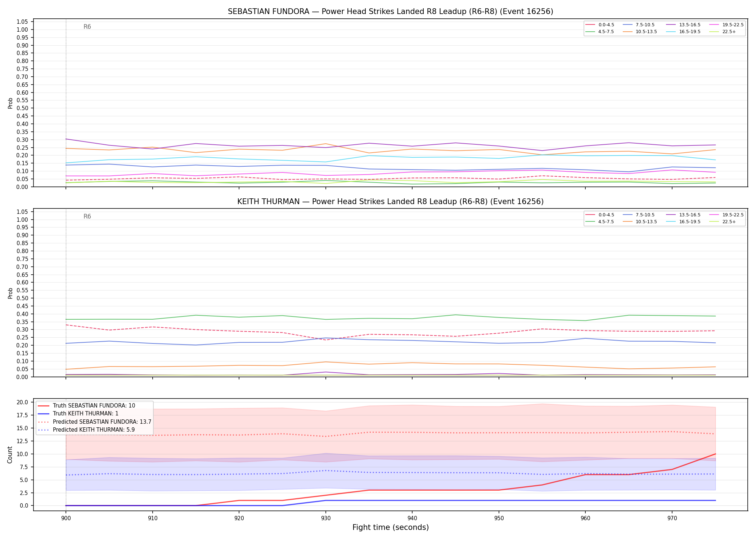This screenshot has width=756, height=540.
Task: Click the 960 x-axis tick label
Action: tap(585, 518)
